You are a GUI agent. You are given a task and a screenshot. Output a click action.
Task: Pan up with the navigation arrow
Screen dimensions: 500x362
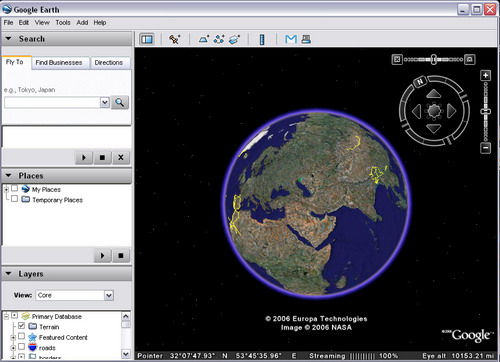(x=434, y=94)
